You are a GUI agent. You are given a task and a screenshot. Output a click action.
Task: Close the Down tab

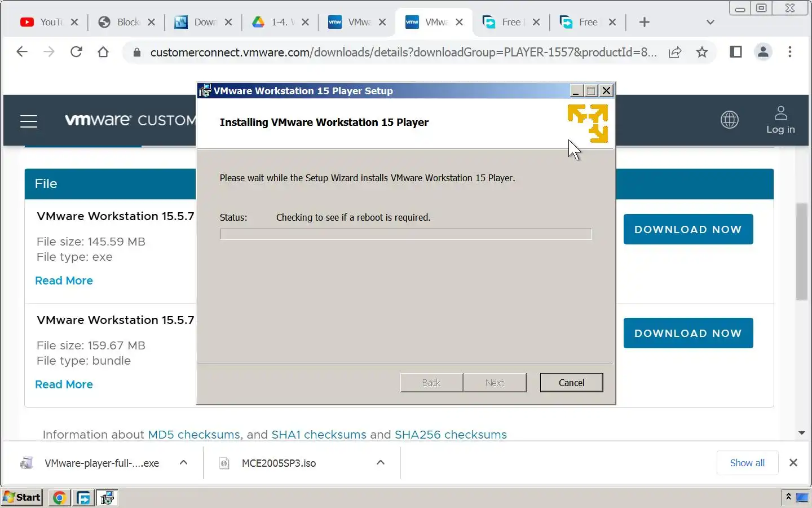(x=228, y=22)
